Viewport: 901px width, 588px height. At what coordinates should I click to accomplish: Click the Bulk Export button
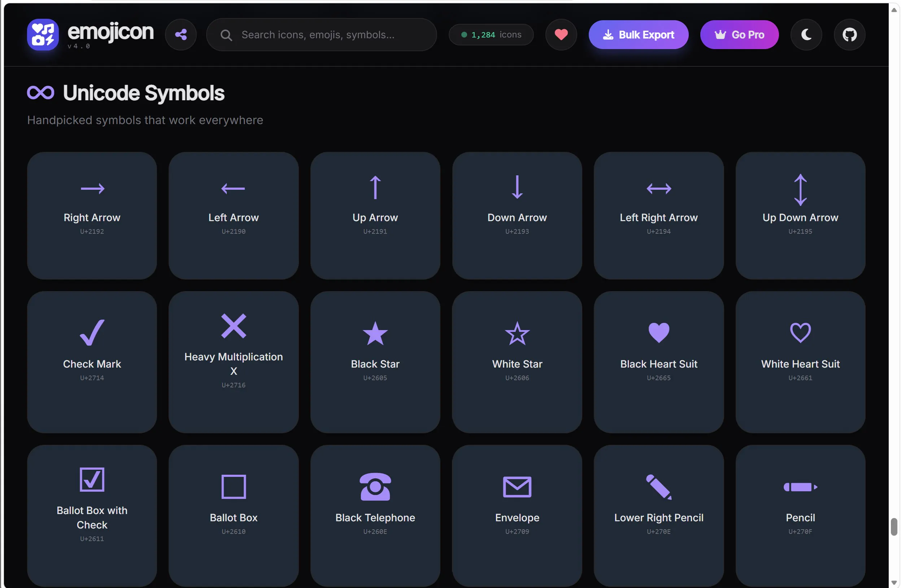coord(638,34)
